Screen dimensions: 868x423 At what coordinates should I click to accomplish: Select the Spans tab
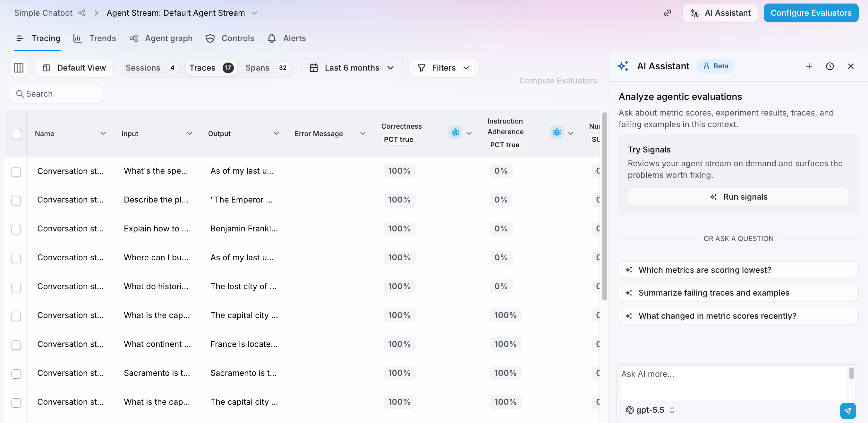click(267, 68)
